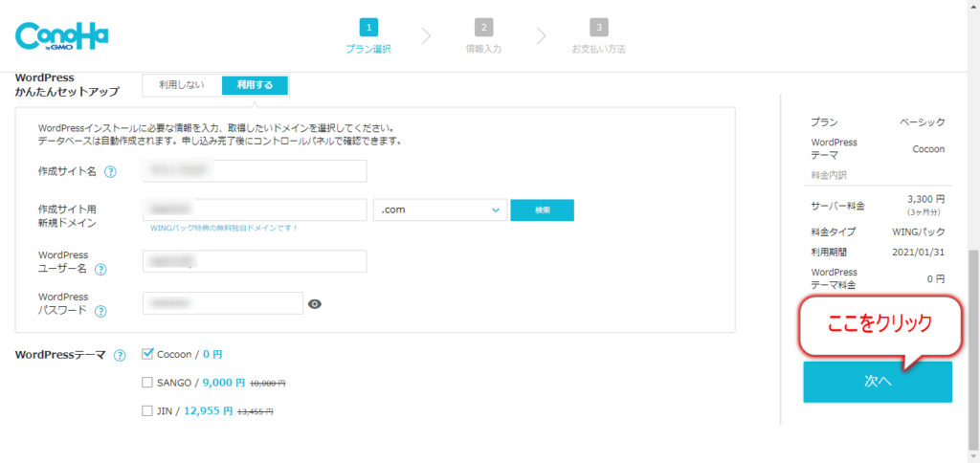Viewport: 980px width, 463px height.
Task: Open help icon for WordPress ユーザー名
Action: coord(100,270)
